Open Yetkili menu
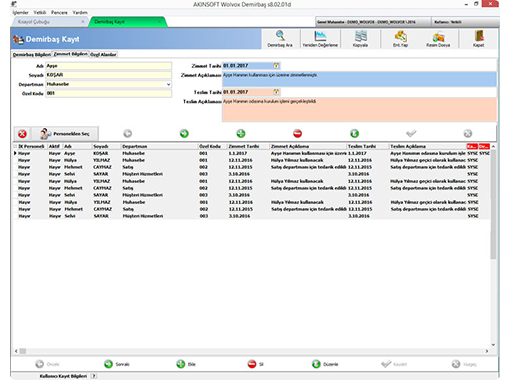The width and height of the screenshot is (510, 380). (40, 12)
